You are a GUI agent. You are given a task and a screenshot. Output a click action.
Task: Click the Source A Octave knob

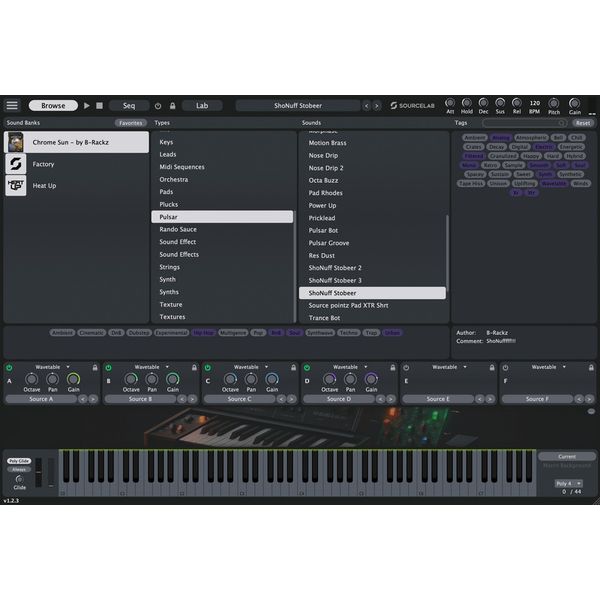[31, 379]
